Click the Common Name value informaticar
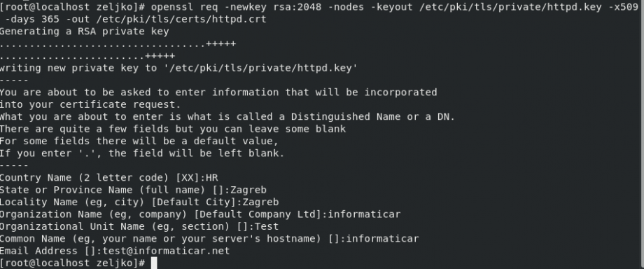Viewport: 644px width, 269px height. (382, 239)
